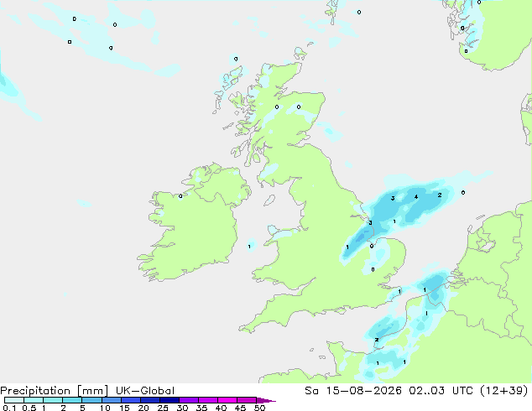Click the '50' legend scale value

click(259, 408)
